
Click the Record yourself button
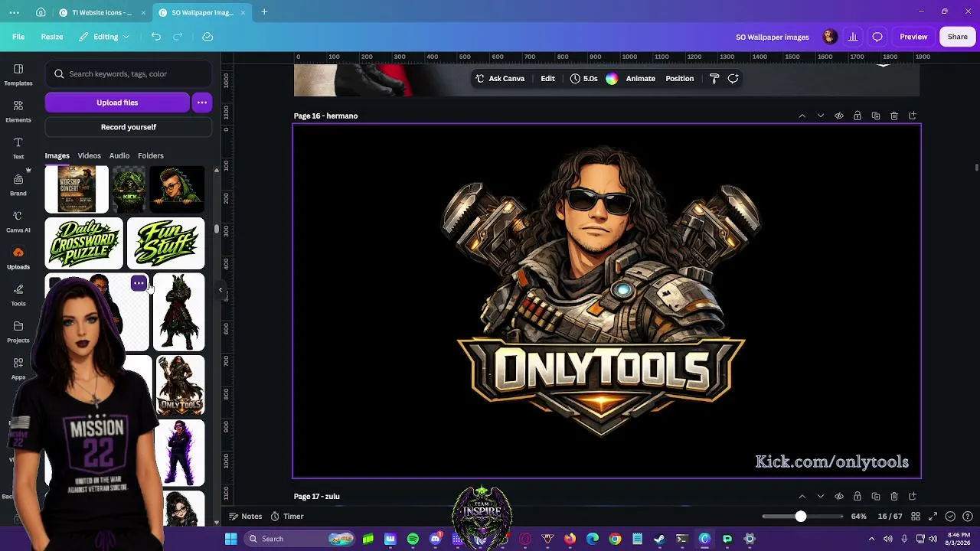(x=129, y=127)
